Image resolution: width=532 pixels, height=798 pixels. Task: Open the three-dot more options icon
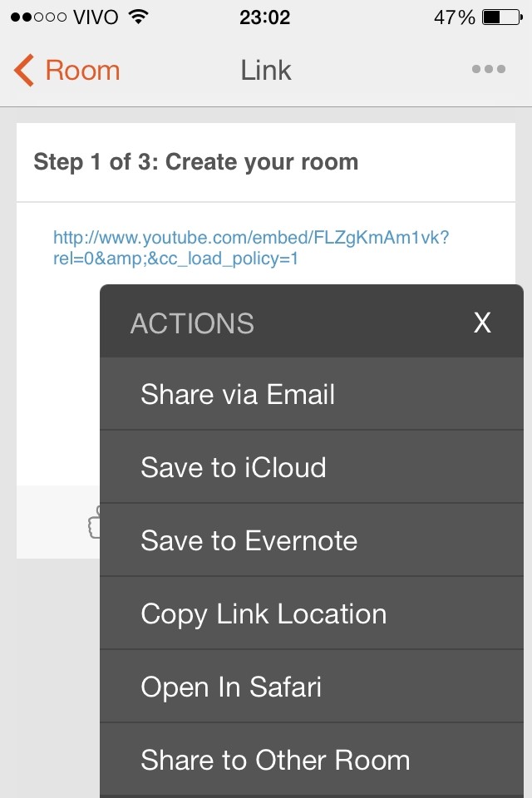(x=488, y=70)
